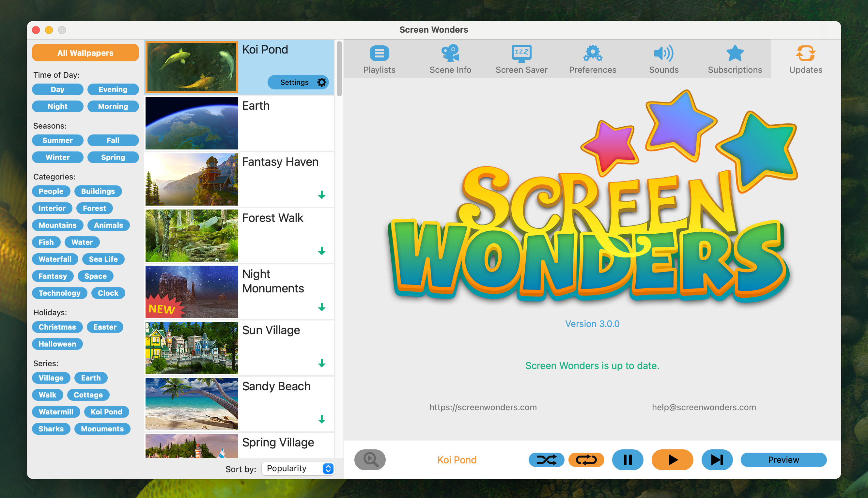
Task: Filter by Christmas holiday
Action: [57, 327]
